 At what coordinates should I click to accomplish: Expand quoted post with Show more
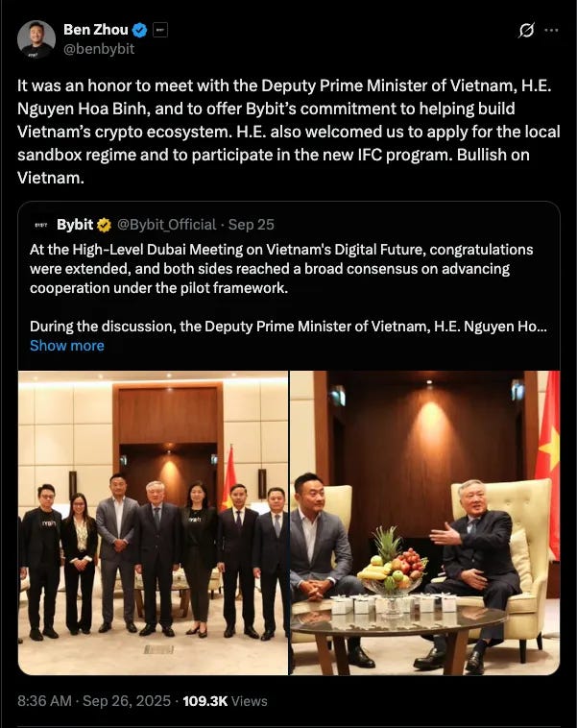pos(67,346)
